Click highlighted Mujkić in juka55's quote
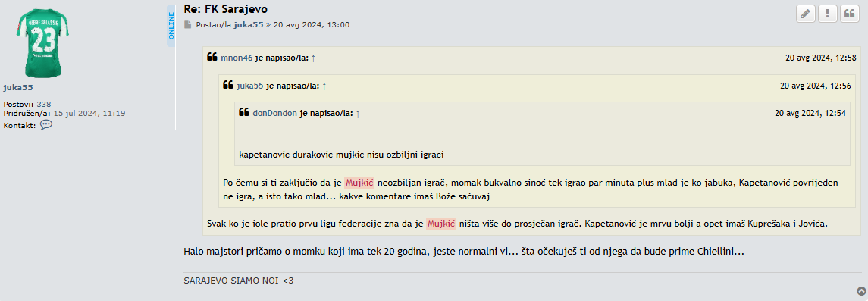This screenshot has height=301, width=868. [360, 183]
